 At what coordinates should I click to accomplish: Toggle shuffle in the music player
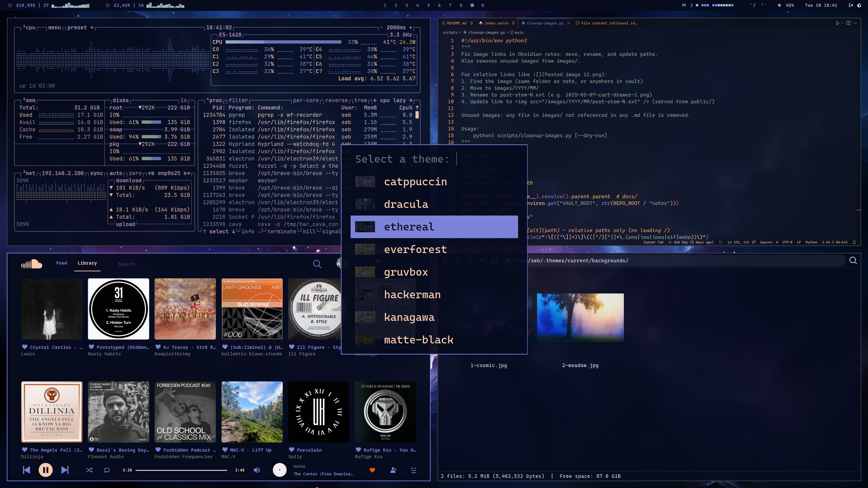(x=89, y=470)
